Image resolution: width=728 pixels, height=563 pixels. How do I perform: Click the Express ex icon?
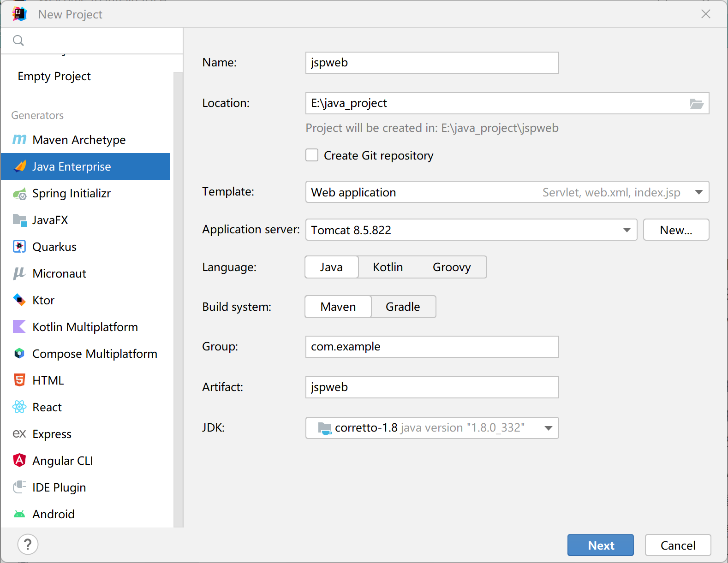click(19, 434)
